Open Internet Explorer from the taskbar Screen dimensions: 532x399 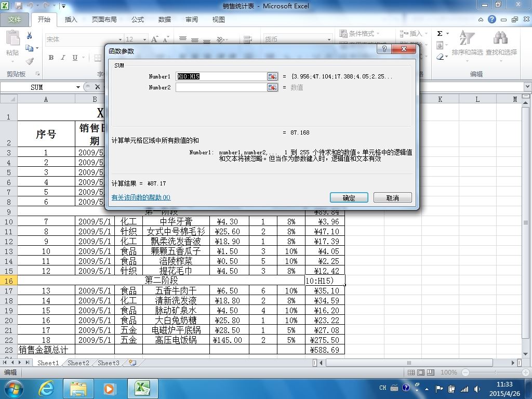[46, 389]
